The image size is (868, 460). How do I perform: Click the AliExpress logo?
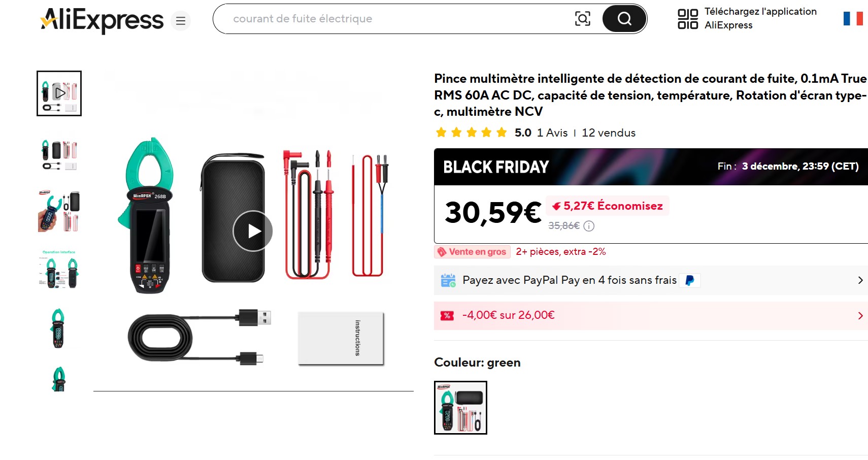102,20
